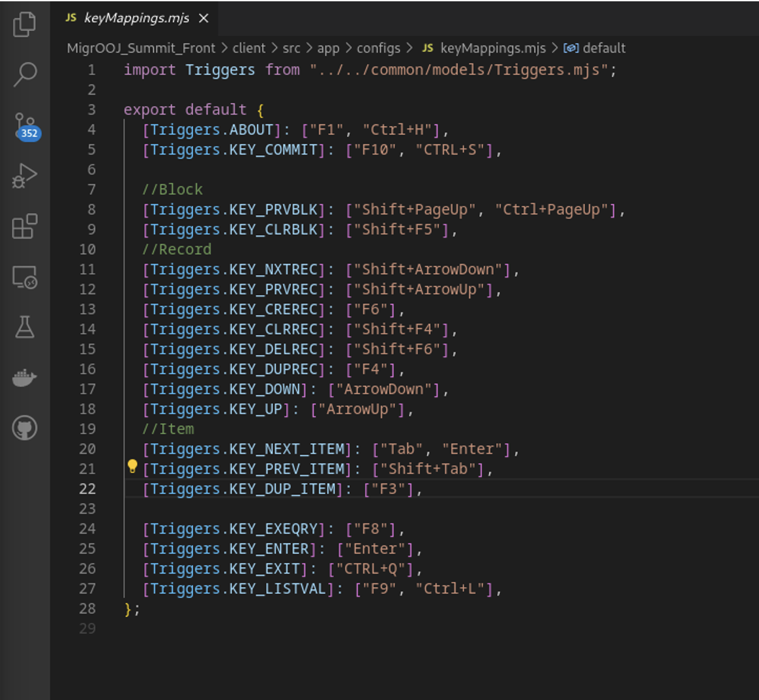Click line number 22 in the gutter

click(87, 489)
